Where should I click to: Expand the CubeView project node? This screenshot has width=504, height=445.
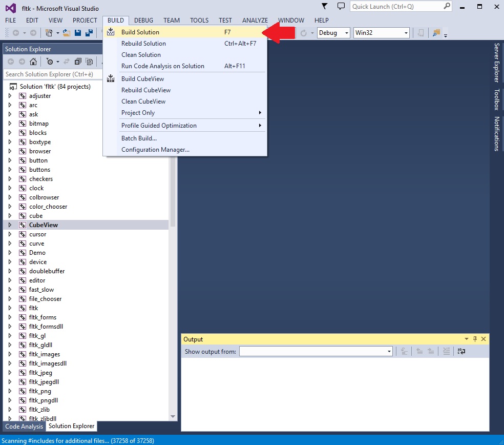[10, 225]
